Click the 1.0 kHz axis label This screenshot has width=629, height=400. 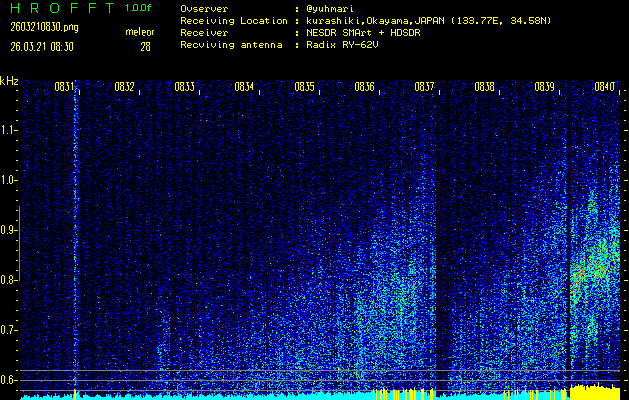coord(7,180)
